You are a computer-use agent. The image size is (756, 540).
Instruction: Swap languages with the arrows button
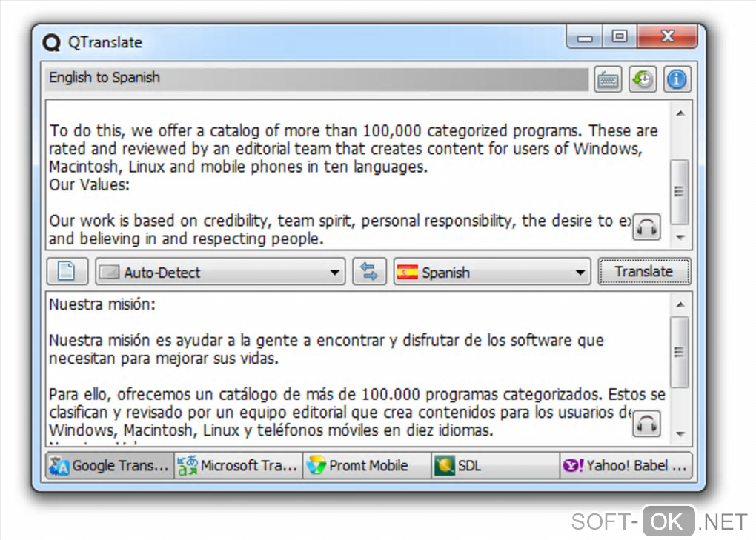tap(369, 272)
